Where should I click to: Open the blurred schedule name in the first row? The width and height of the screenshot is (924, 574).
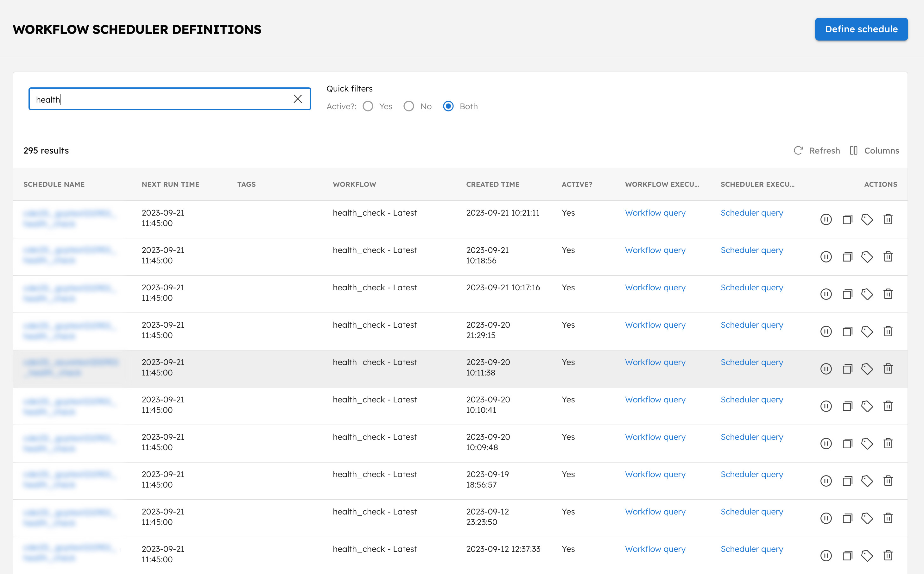(69, 218)
